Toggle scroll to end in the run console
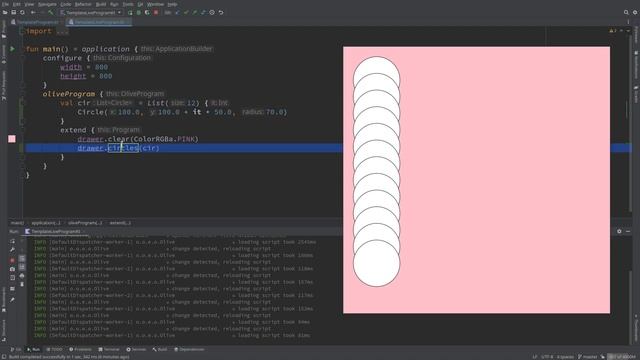Image resolution: width=640 pixels, height=360 pixels. 22,267
